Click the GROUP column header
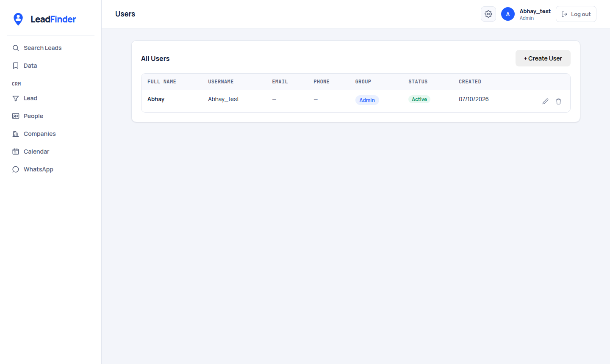This screenshot has height=364, width=610. tap(363, 82)
